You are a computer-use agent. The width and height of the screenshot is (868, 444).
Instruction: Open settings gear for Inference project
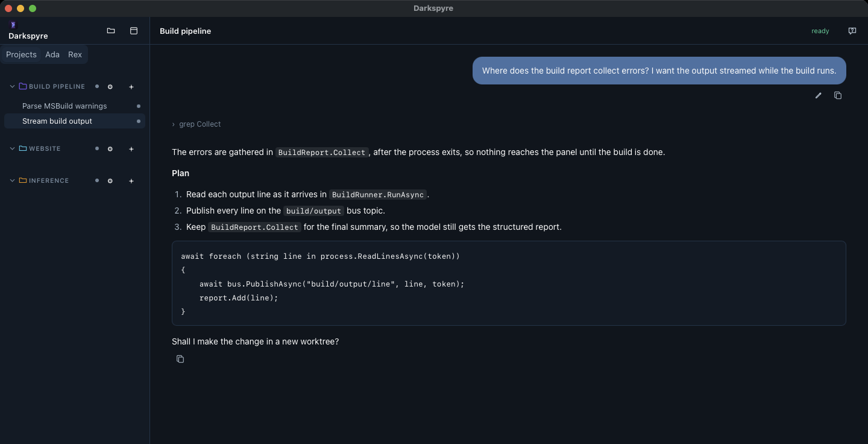[x=110, y=181]
